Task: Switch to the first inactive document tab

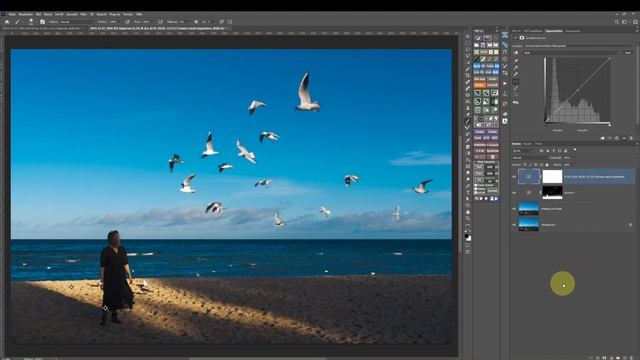Action: 43,28
